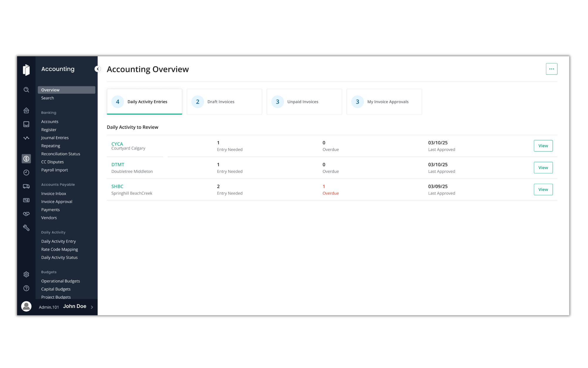The image size is (588, 368).
Task: Open Daily Activity Entry in sidebar
Action: pyautogui.click(x=59, y=241)
